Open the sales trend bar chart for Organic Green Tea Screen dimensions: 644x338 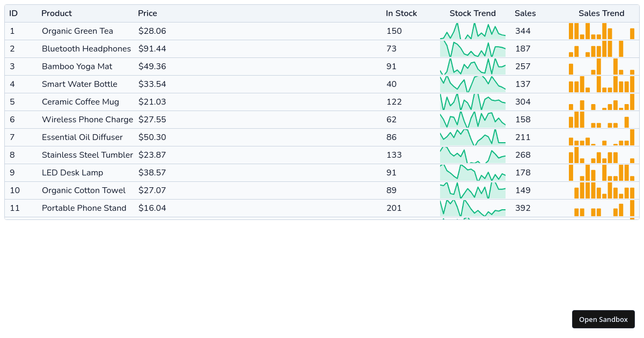coord(602,31)
